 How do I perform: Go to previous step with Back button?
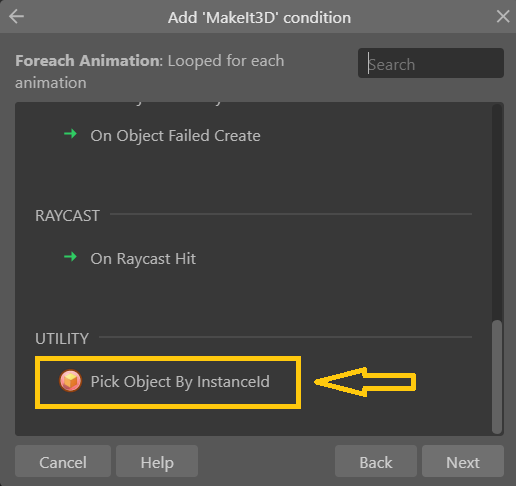coord(376,461)
